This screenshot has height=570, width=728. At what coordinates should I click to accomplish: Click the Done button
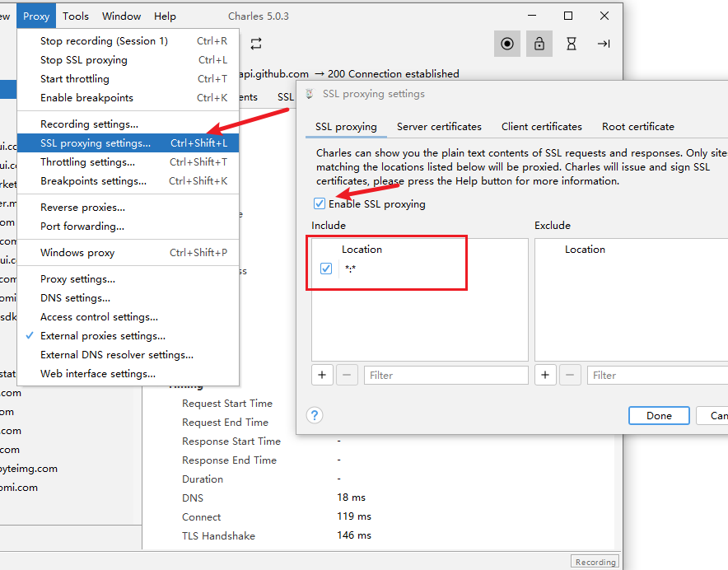pos(659,416)
